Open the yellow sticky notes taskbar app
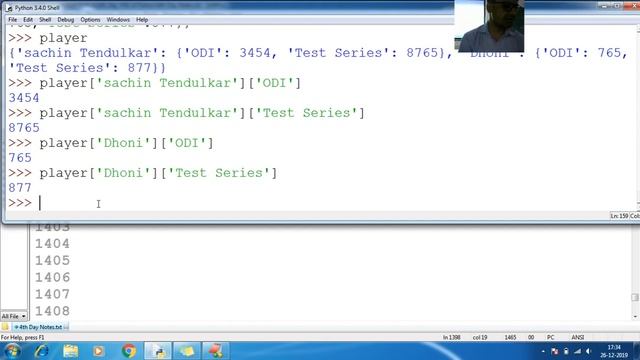The width and height of the screenshot is (640, 360). coord(187,351)
